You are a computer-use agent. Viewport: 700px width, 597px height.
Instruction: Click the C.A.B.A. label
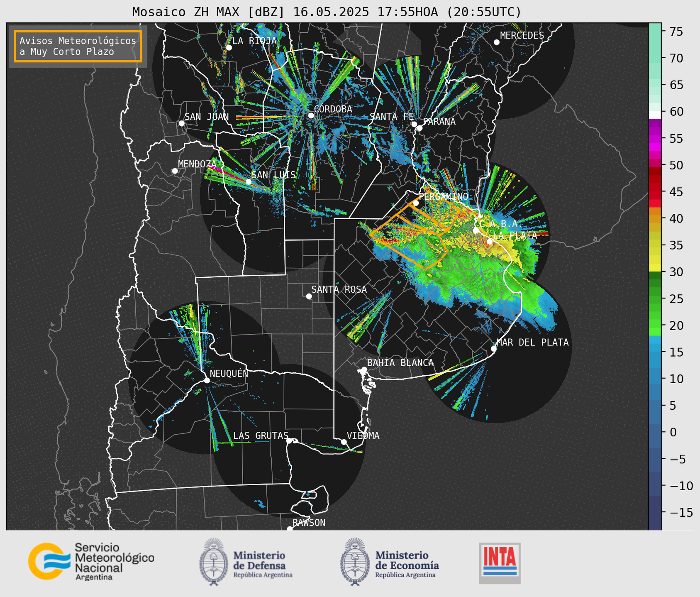(501, 224)
